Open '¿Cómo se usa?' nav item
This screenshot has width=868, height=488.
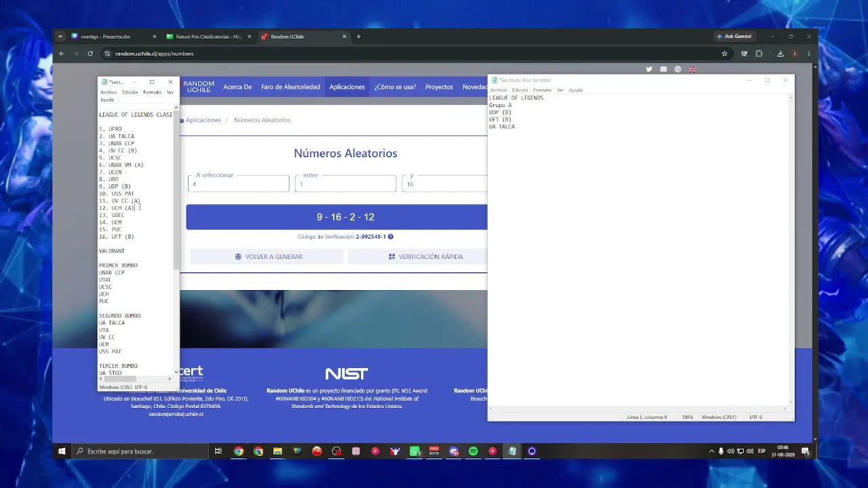(395, 87)
